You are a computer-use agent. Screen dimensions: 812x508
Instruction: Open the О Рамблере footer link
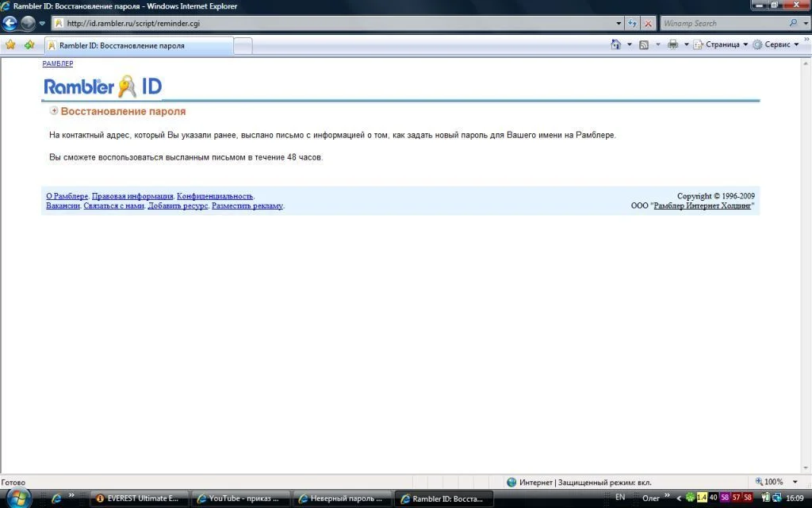(67, 196)
